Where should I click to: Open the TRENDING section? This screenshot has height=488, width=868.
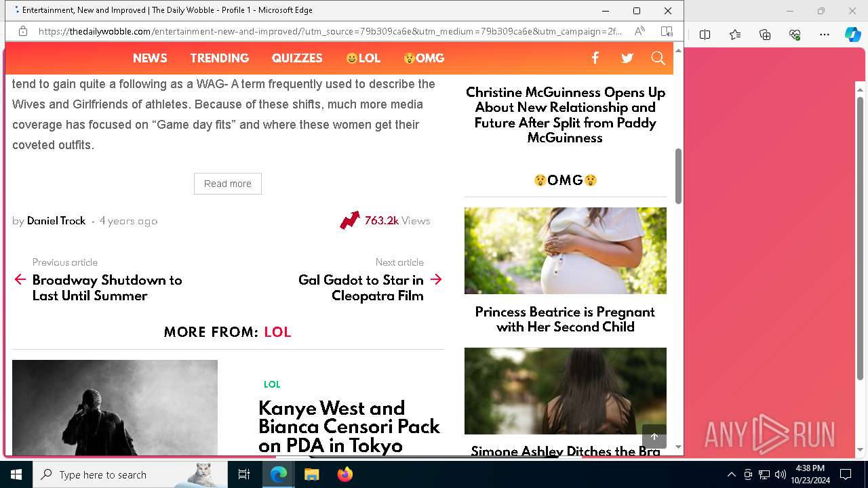(219, 58)
